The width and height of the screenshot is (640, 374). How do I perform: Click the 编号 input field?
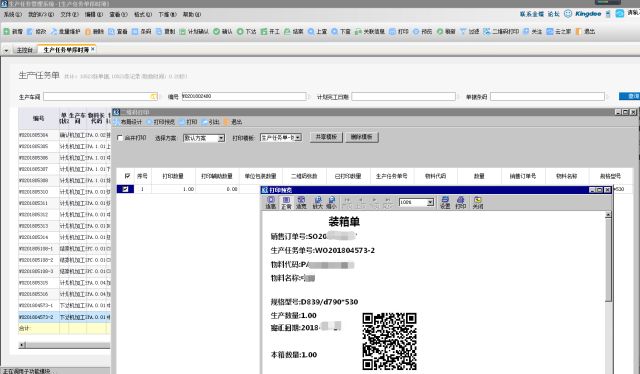pyautogui.click(x=244, y=96)
